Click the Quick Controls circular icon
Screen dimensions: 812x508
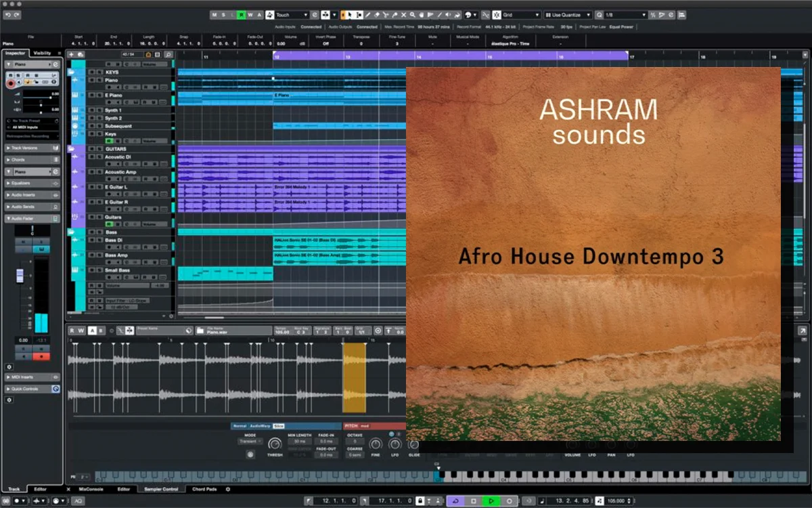click(56, 389)
